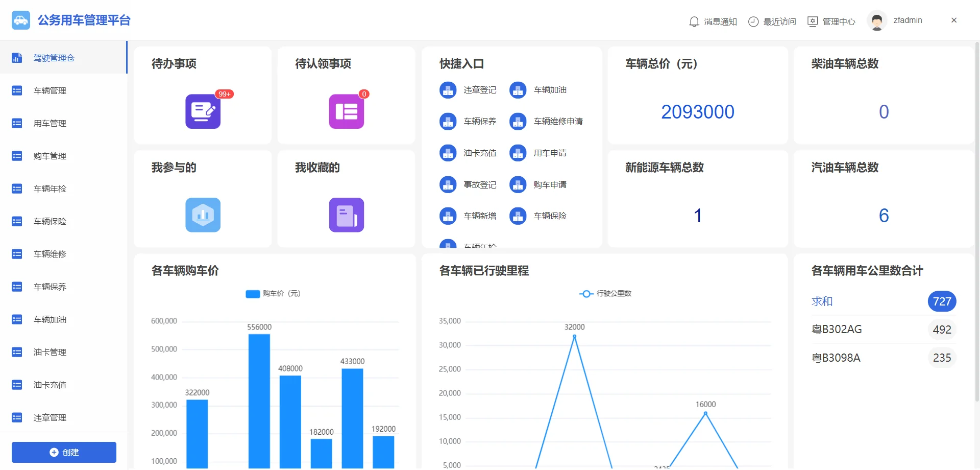
Task: Click the 创建 button
Action: point(64,452)
